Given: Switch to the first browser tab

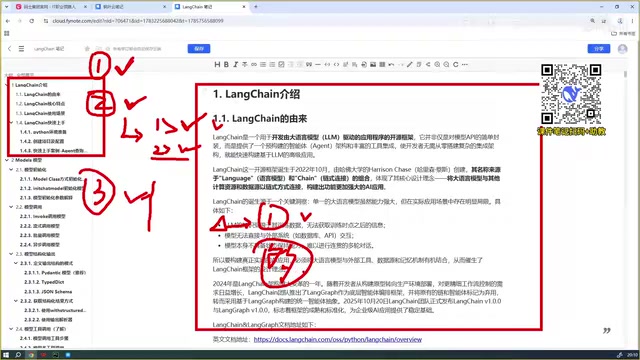Looking at the screenshot, I should [51, 7].
